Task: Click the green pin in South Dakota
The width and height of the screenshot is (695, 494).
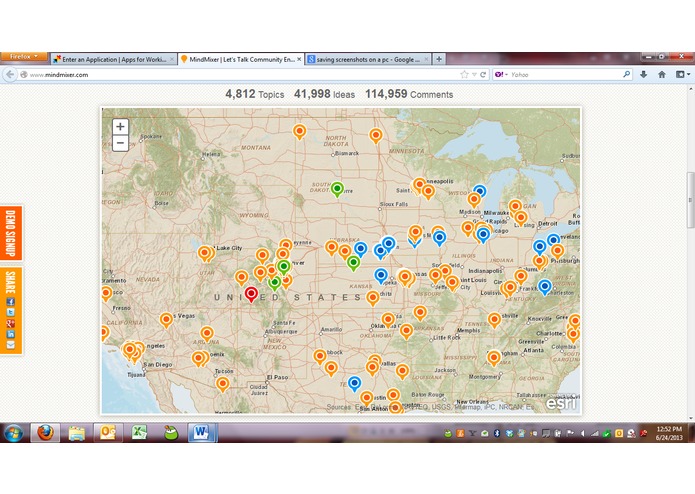Action: point(337,189)
